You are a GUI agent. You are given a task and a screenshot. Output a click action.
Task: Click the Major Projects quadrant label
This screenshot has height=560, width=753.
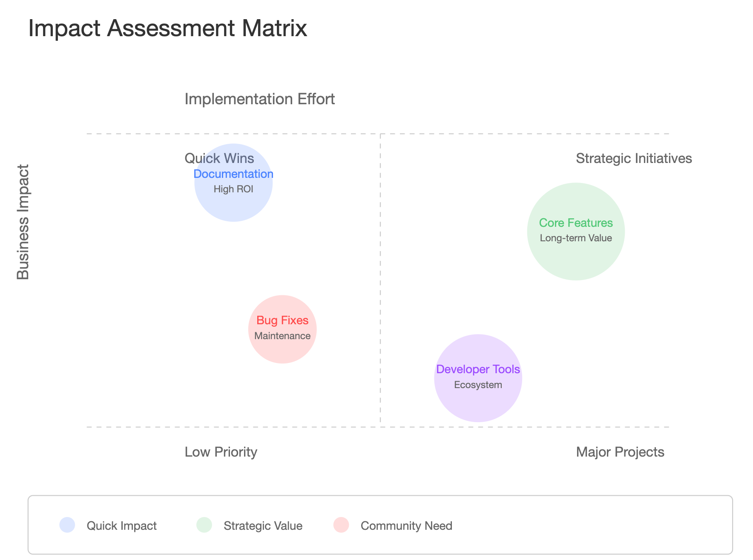[620, 452]
